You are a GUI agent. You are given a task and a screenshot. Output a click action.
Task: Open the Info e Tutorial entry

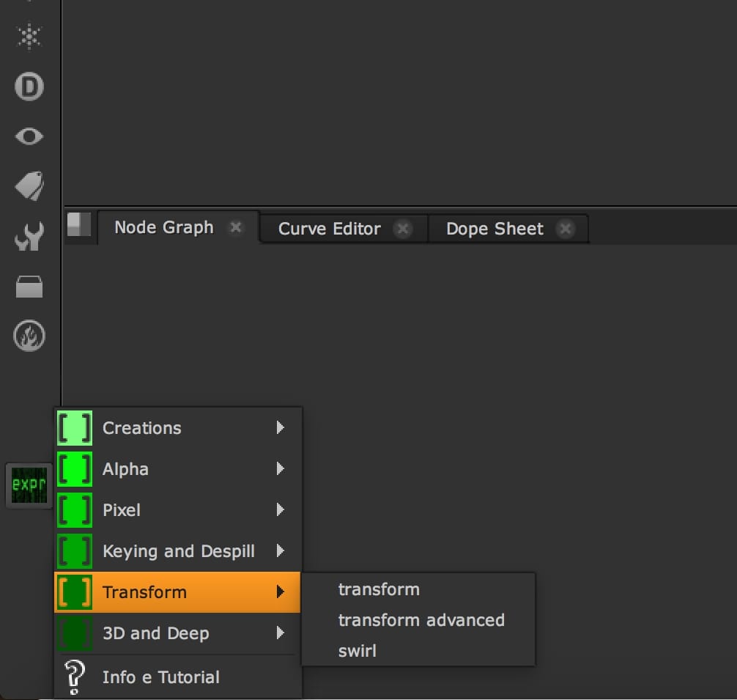click(160, 677)
